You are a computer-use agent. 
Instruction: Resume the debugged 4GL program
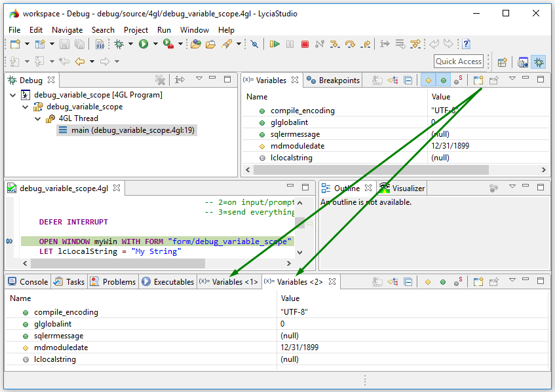pyautogui.click(x=275, y=44)
